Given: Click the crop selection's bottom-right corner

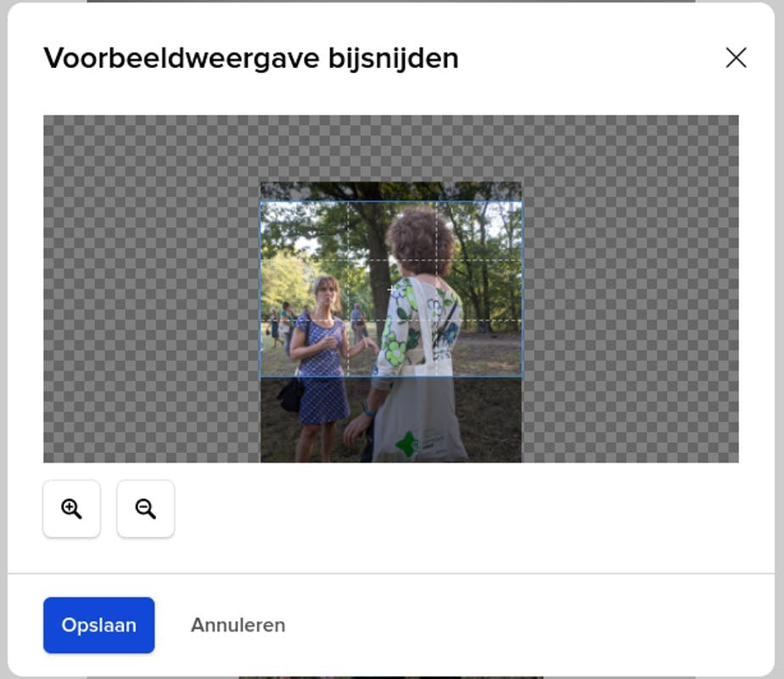Looking at the screenshot, I should [x=522, y=376].
